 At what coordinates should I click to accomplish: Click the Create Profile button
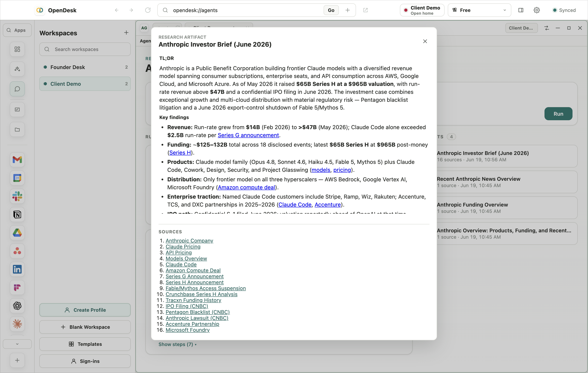coord(85,310)
